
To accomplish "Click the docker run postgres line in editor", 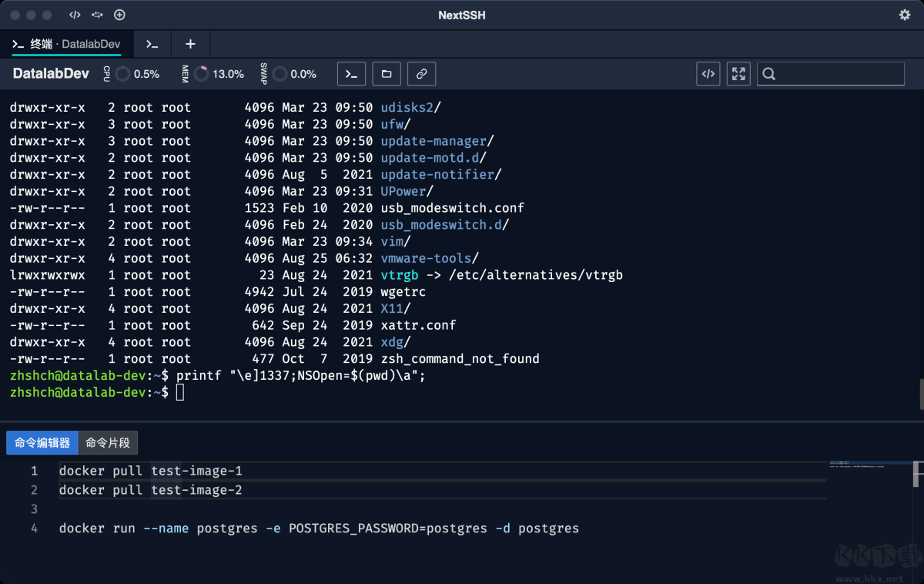I will point(319,529).
